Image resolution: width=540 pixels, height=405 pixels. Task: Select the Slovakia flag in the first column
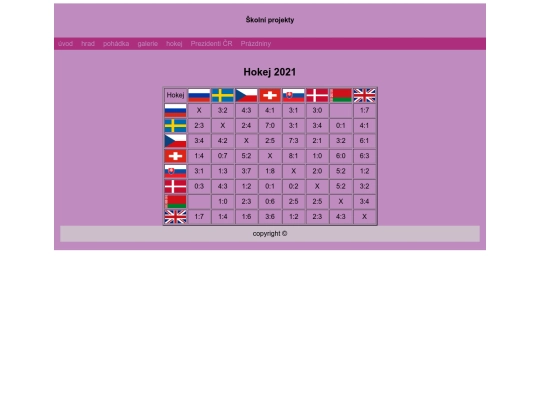click(x=175, y=171)
